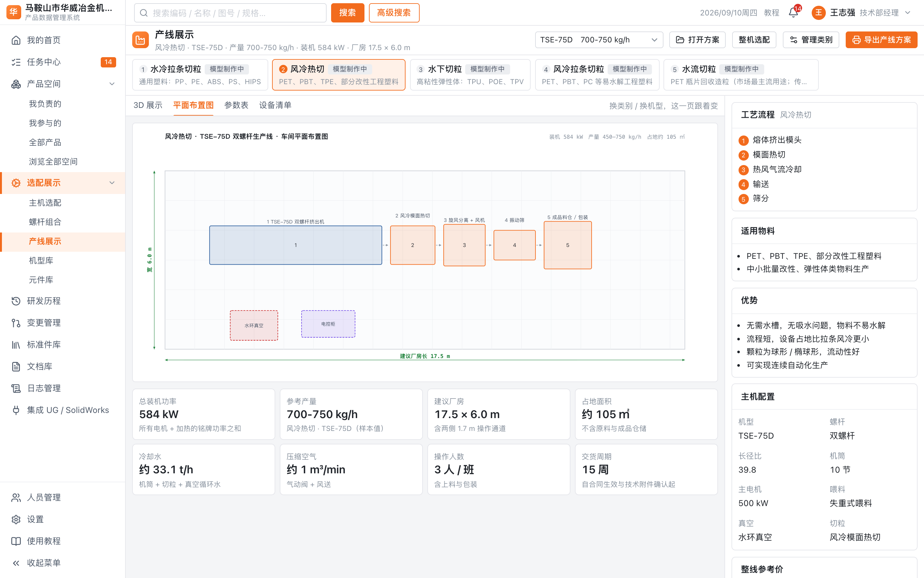924x578 pixels.
Task: Open 研发历程 history icon
Action: coord(16,301)
